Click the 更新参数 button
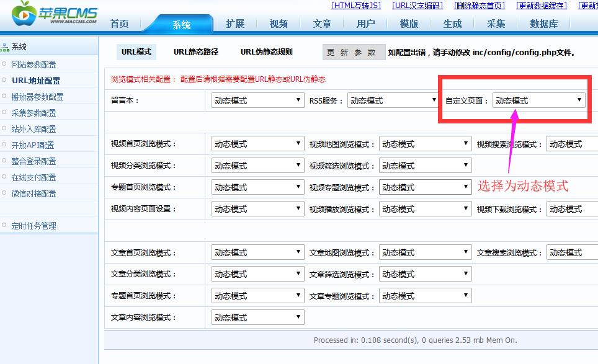 (x=353, y=53)
